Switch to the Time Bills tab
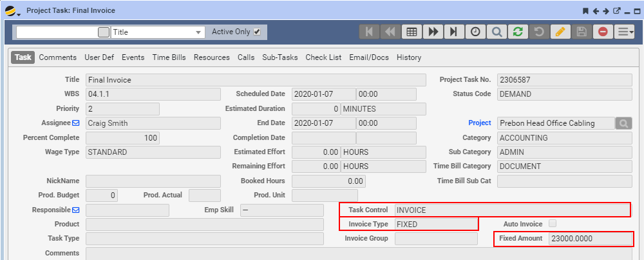644x260 pixels. [169, 57]
